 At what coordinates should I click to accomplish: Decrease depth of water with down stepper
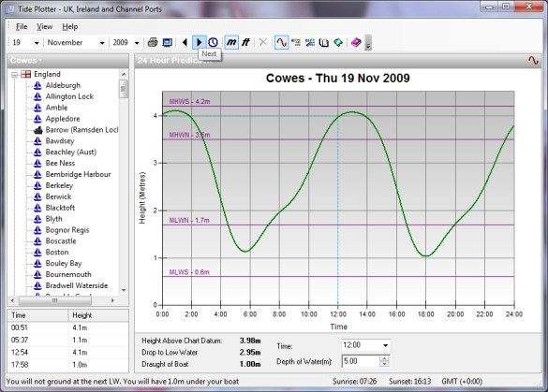384,364
